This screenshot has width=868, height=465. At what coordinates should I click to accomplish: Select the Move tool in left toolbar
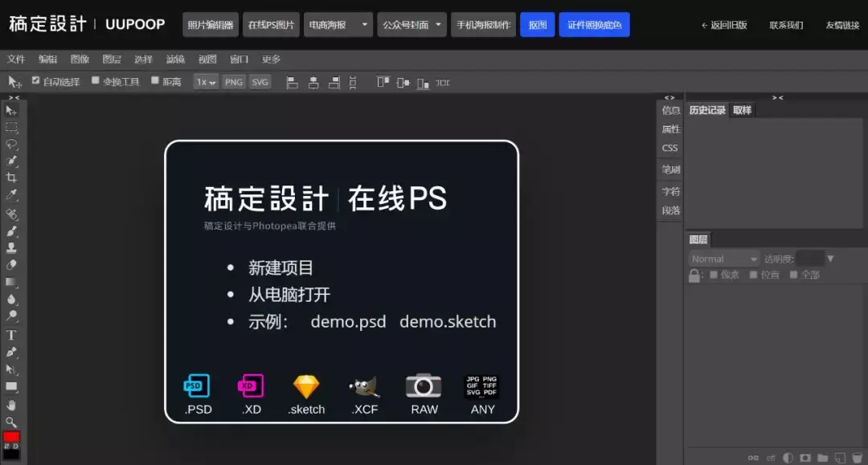(x=11, y=111)
